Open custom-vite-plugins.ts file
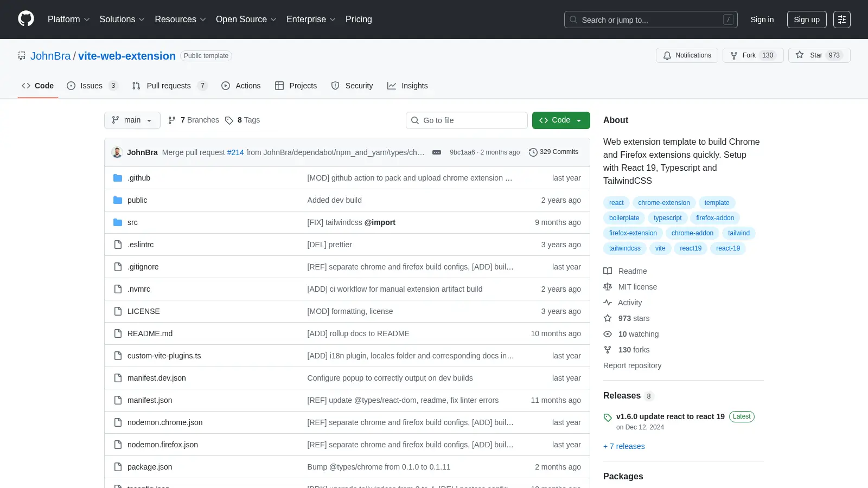This screenshot has width=868, height=488. [164, 356]
